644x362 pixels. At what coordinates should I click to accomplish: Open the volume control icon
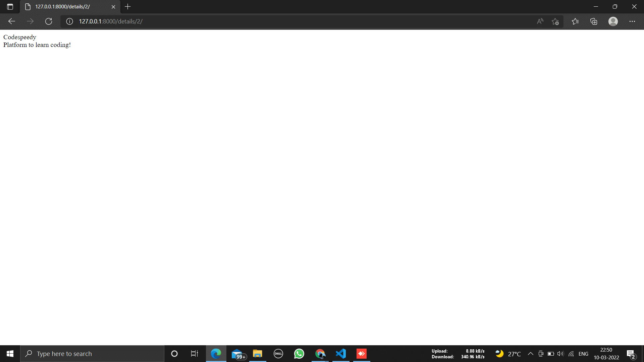tap(560, 354)
